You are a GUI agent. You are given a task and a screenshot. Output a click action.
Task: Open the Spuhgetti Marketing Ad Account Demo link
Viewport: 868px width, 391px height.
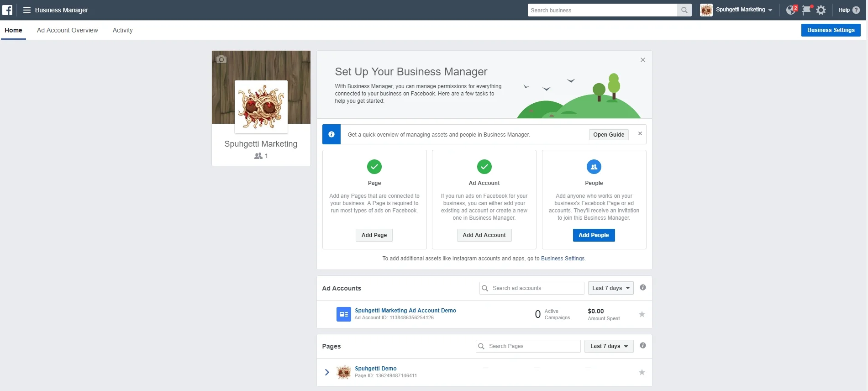click(405, 311)
